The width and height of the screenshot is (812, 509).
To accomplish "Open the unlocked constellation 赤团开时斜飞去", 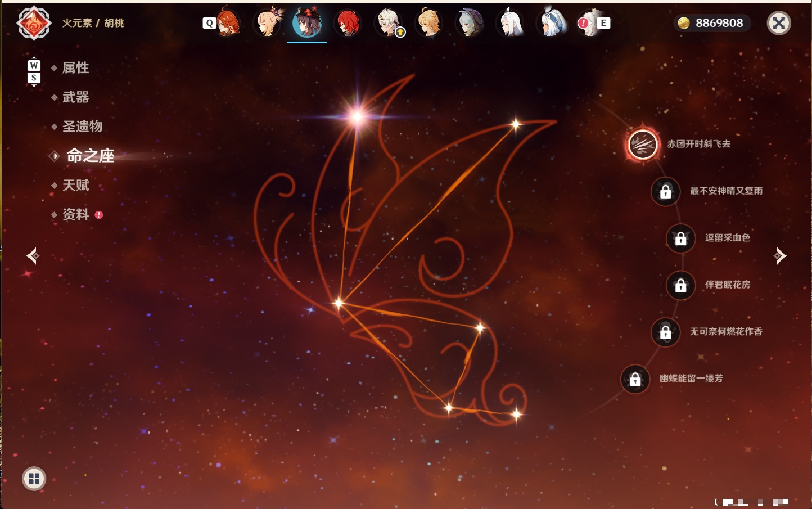I will click(x=643, y=145).
